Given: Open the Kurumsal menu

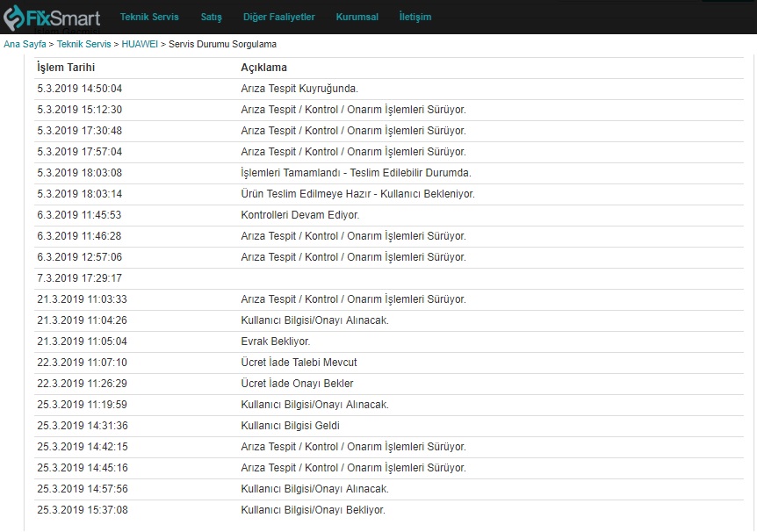Looking at the screenshot, I should (x=357, y=17).
